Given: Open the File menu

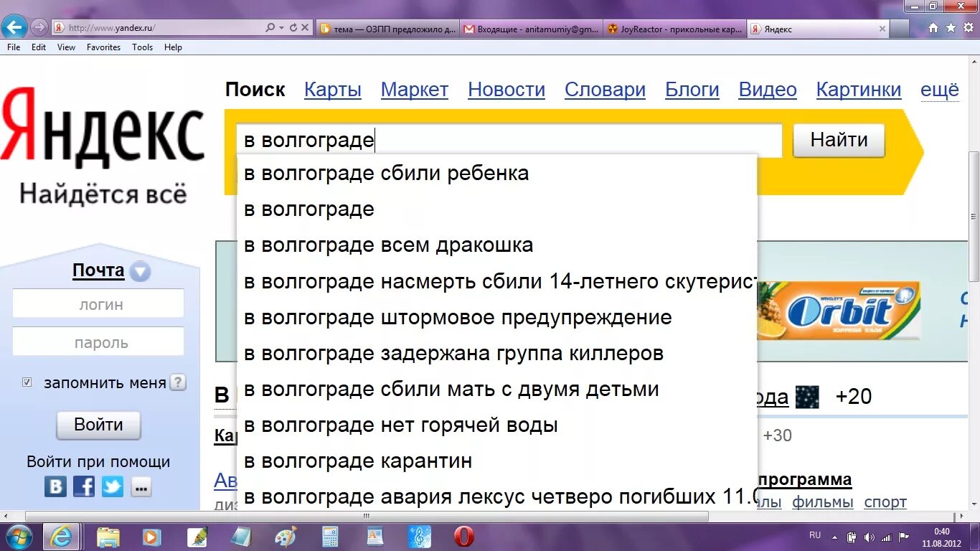Looking at the screenshot, I should 14,47.
